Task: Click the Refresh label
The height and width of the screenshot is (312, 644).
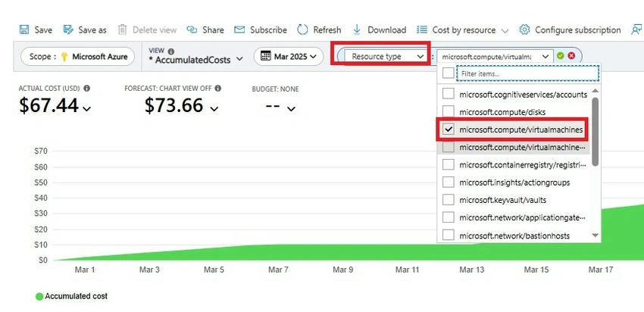Action: (x=327, y=30)
